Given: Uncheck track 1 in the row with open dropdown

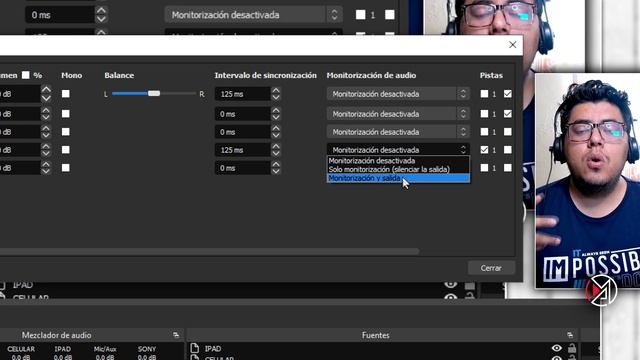Looking at the screenshot, I should (484, 150).
